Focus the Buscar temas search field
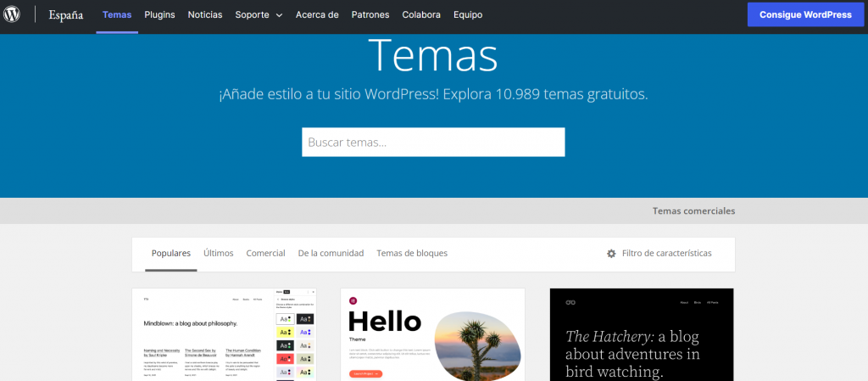The height and width of the screenshot is (381, 868). pos(433,143)
